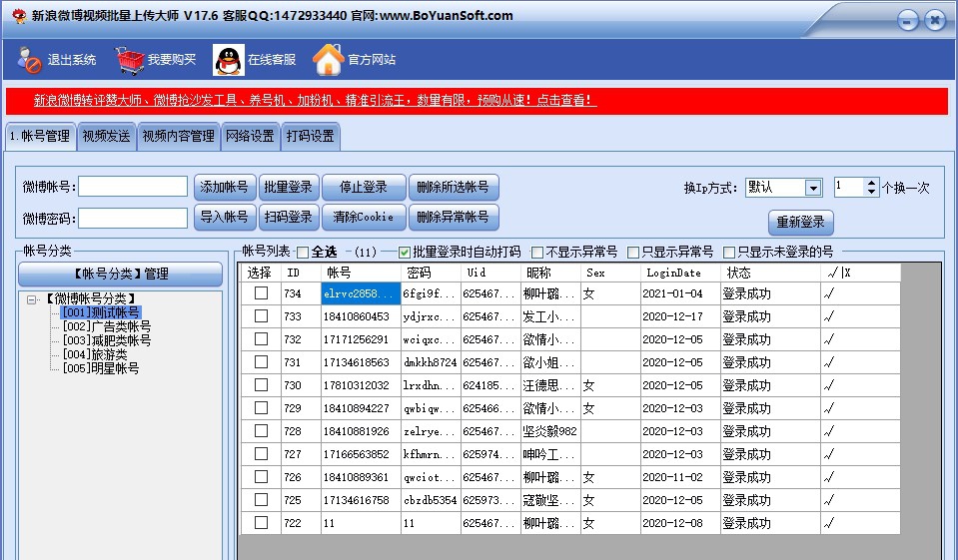Click the 删除所选帐号 button

click(453, 188)
